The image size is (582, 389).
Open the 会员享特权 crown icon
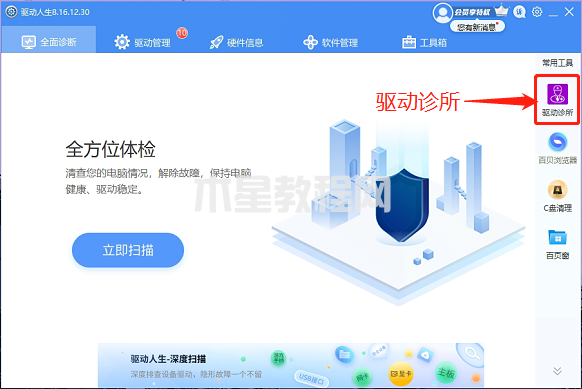point(501,10)
